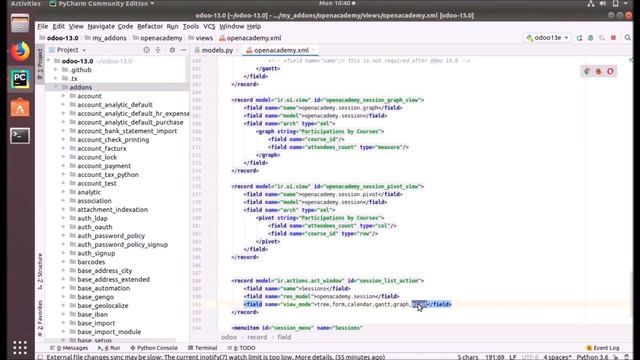Toggle the Favorites side tool window
The image size is (640, 360).
point(40,318)
